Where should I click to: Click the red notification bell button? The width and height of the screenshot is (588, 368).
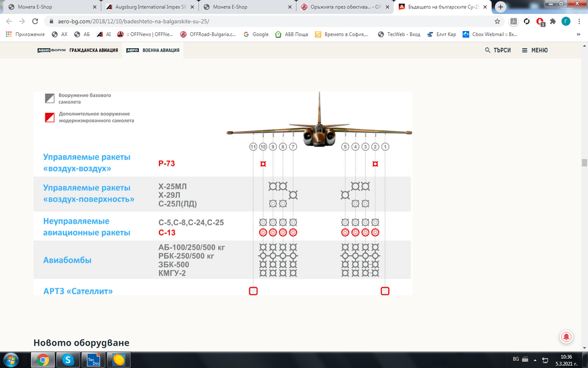(x=566, y=337)
